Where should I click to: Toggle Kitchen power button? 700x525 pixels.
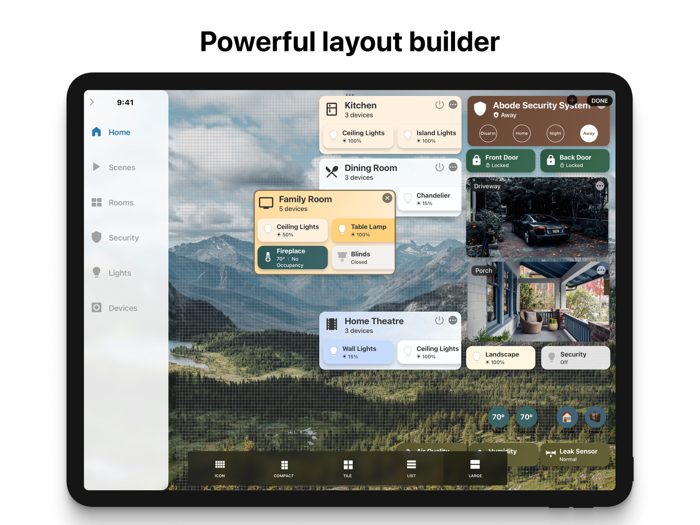(439, 105)
